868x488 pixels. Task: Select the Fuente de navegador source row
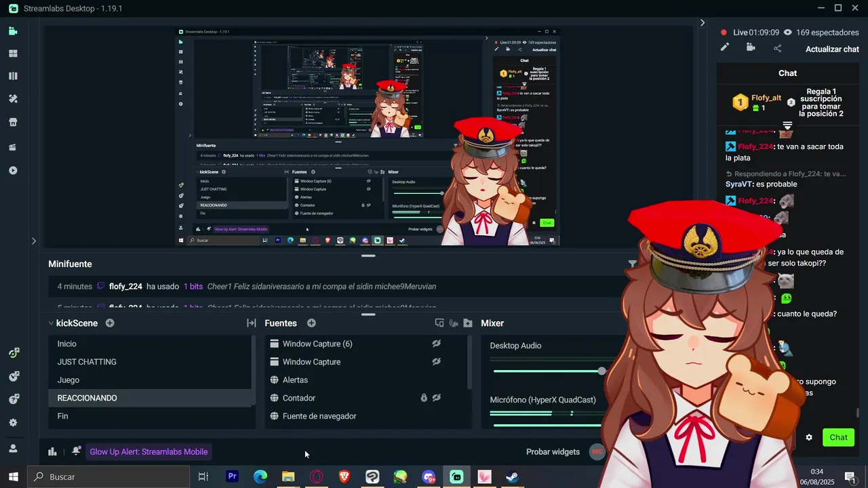366,416
